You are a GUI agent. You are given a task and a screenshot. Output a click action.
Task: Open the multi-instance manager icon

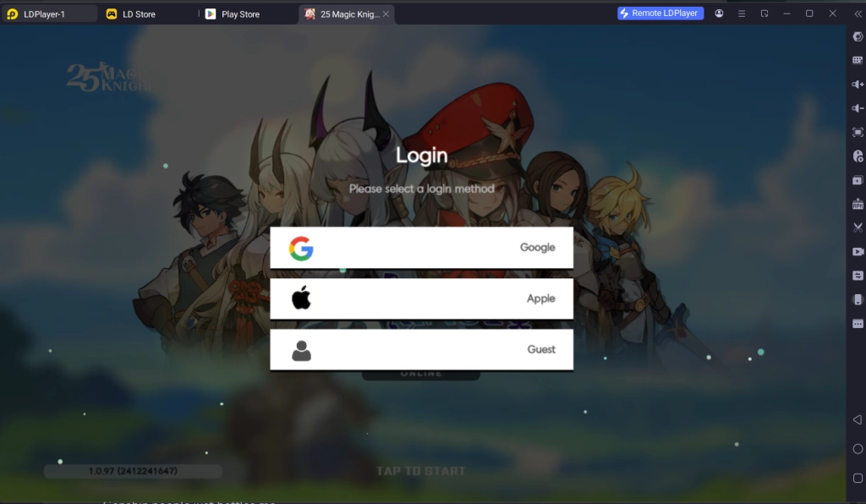pos(858,180)
